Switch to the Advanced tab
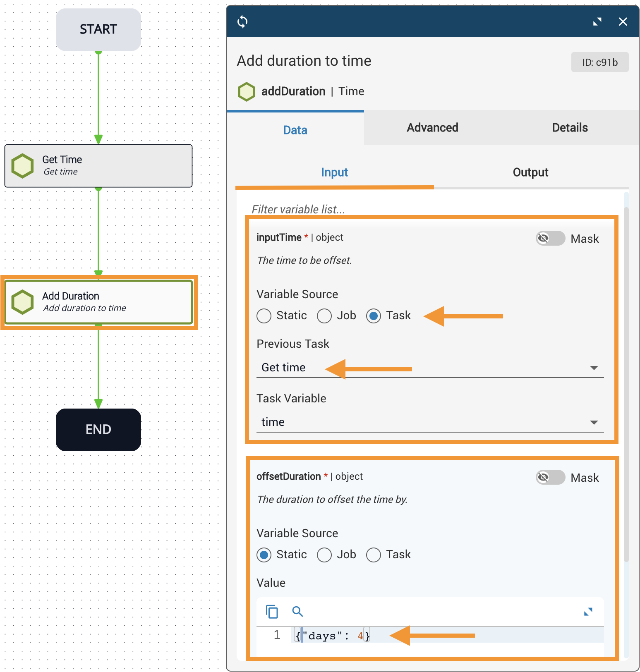 (x=432, y=128)
